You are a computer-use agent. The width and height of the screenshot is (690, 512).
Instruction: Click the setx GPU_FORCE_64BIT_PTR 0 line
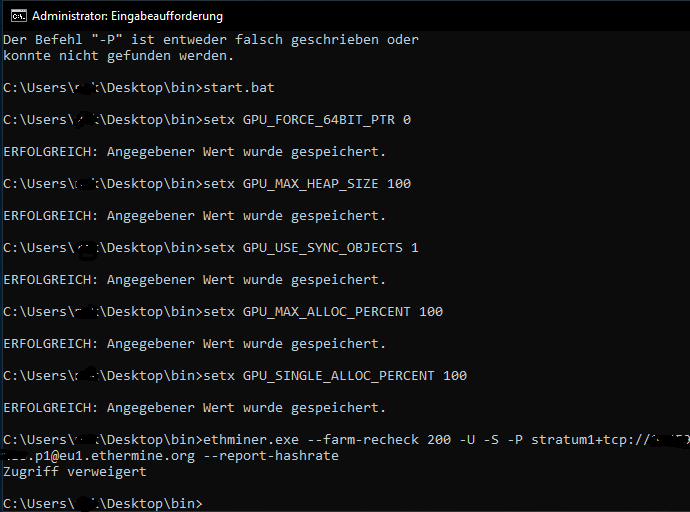(x=207, y=120)
